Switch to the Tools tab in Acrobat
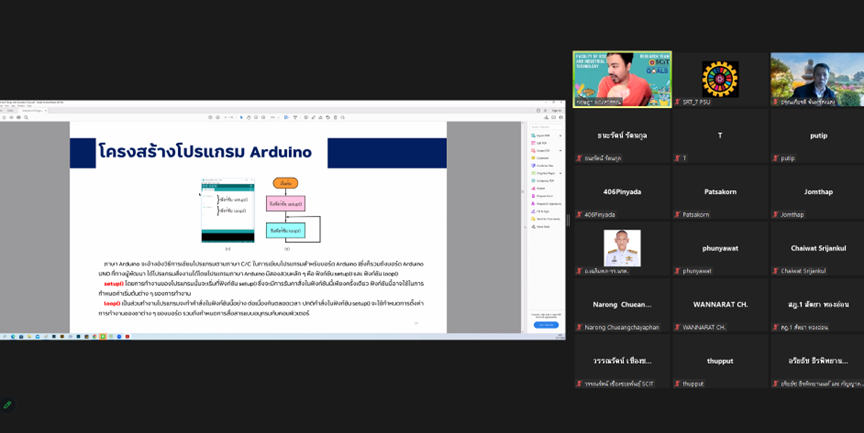864x433 pixels. 10,110
